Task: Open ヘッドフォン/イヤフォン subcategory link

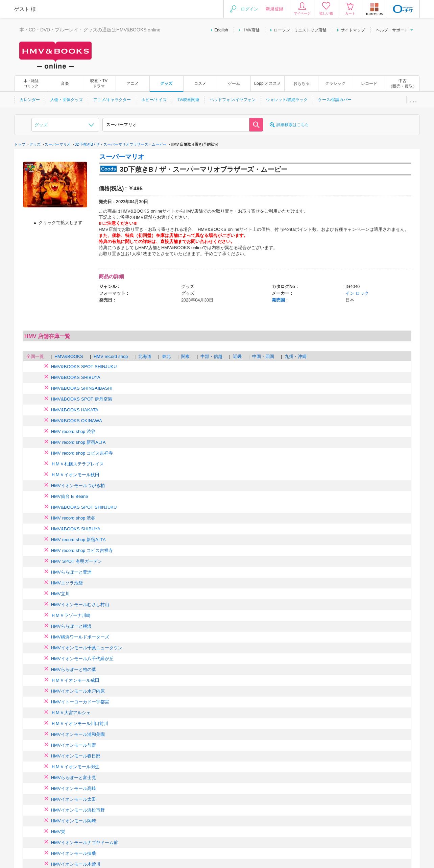Action: [233, 100]
